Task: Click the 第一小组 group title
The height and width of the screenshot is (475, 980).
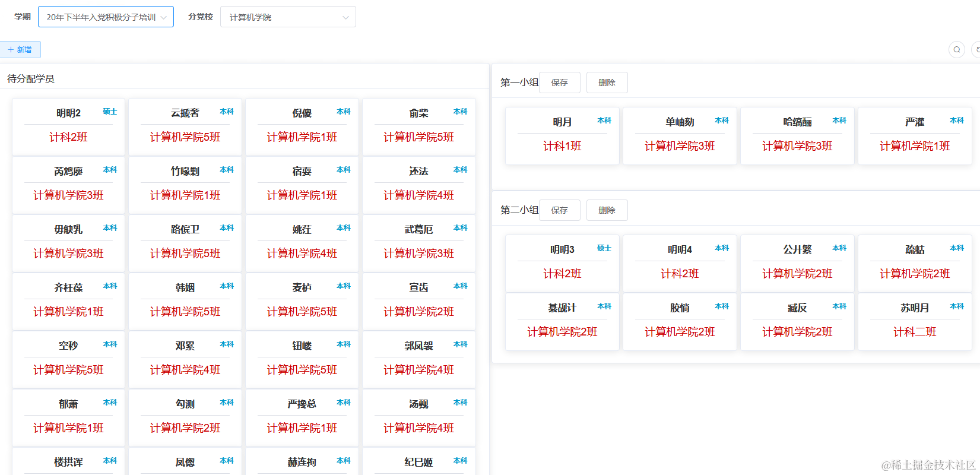Action: pos(519,83)
